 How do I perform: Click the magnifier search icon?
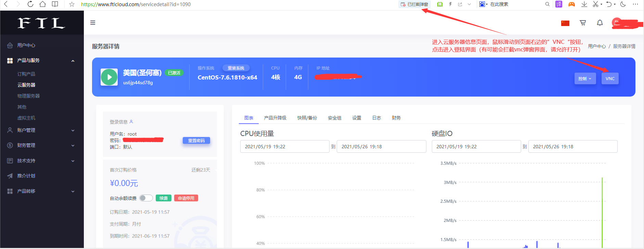(547, 4)
